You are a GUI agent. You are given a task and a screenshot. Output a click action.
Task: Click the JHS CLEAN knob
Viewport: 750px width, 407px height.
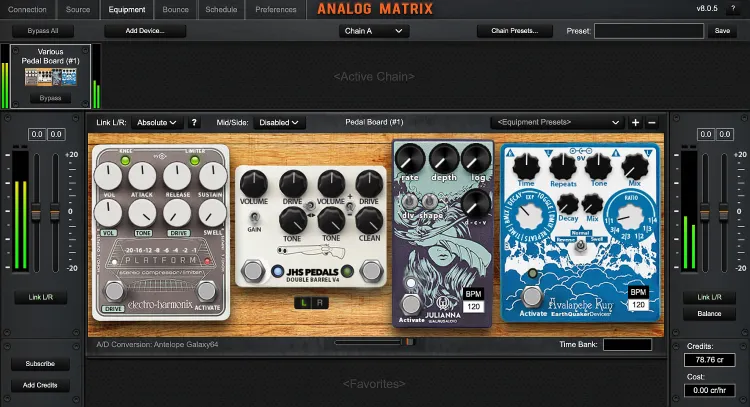pyautogui.click(x=369, y=221)
